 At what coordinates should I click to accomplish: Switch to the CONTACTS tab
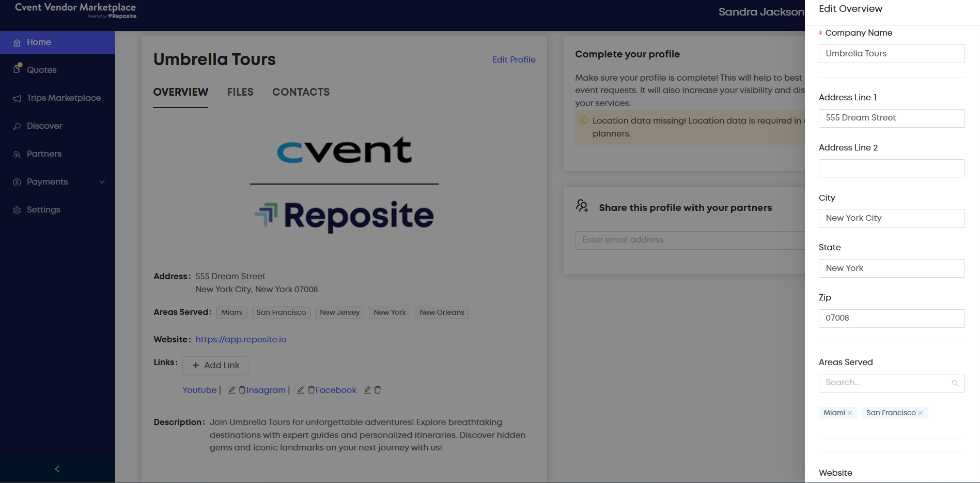point(301,92)
